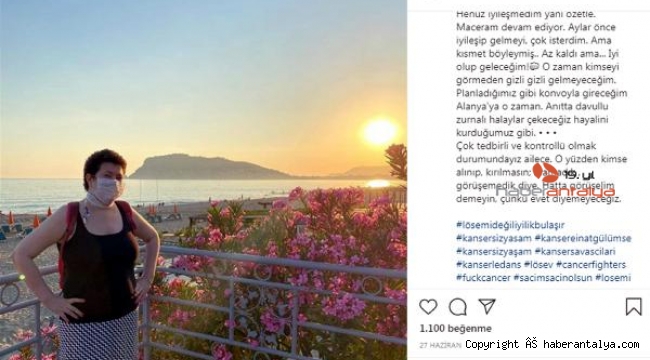Open comments with the speech bubble icon
The height and width of the screenshot is (360, 650).
coord(458,307)
